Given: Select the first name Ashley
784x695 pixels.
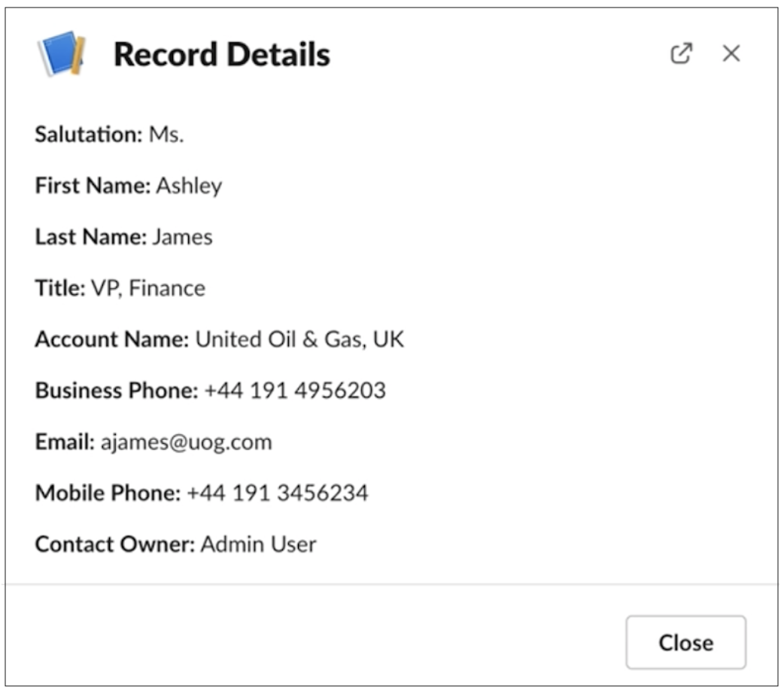Looking at the screenshot, I should tap(189, 186).
